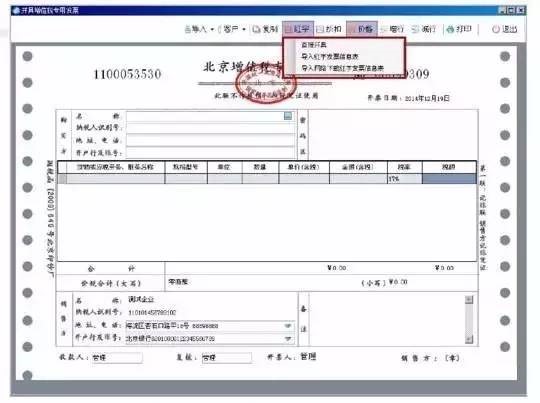The image size is (540, 403).
Task: Click the 复制 copy toolbar icon
Action: click(x=256, y=29)
